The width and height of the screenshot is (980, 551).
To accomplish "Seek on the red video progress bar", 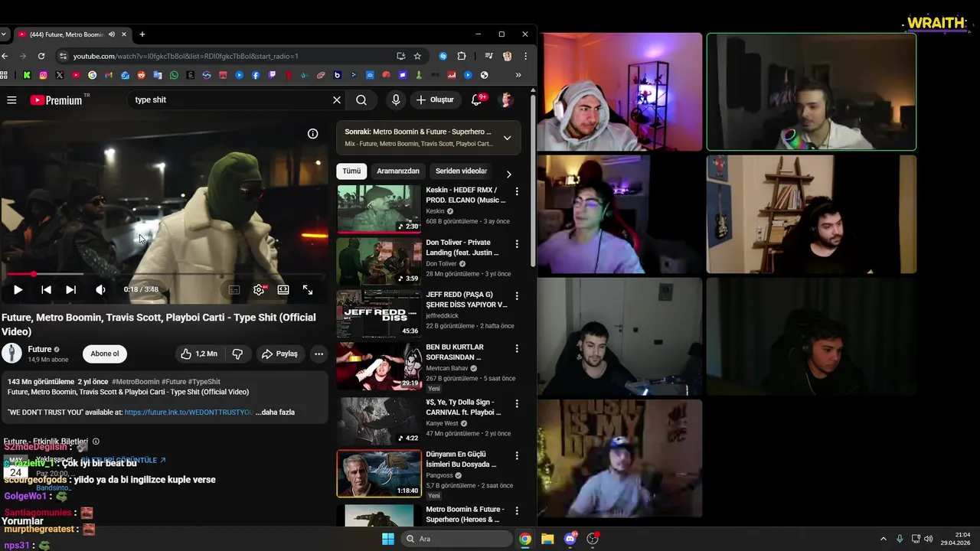I will click(164, 274).
